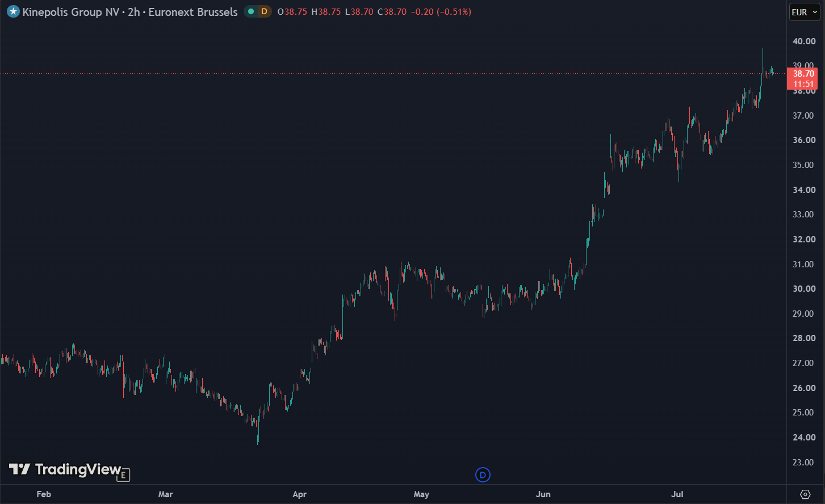Image resolution: width=825 pixels, height=504 pixels.
Task: Open the EUR currency dropdown
Action: [805, 12]
